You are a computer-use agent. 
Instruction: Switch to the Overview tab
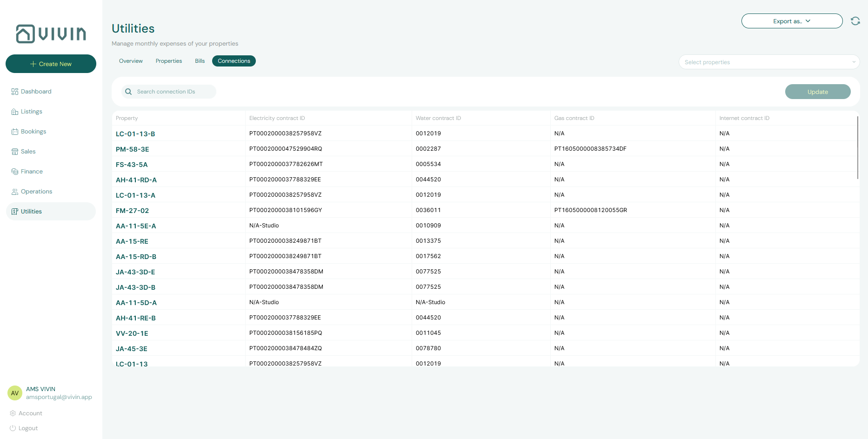click(x=131, y=61)
